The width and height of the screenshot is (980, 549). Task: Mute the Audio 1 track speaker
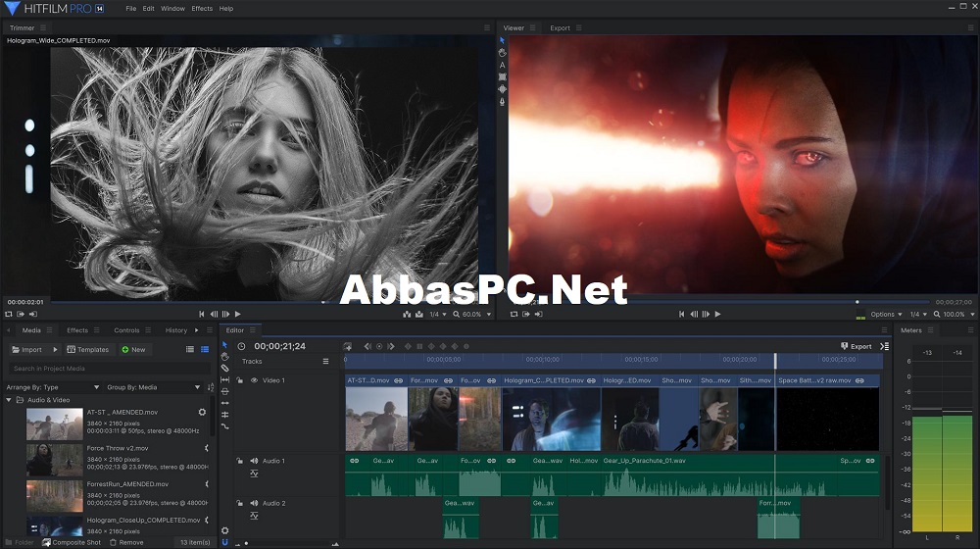point(254,461)
